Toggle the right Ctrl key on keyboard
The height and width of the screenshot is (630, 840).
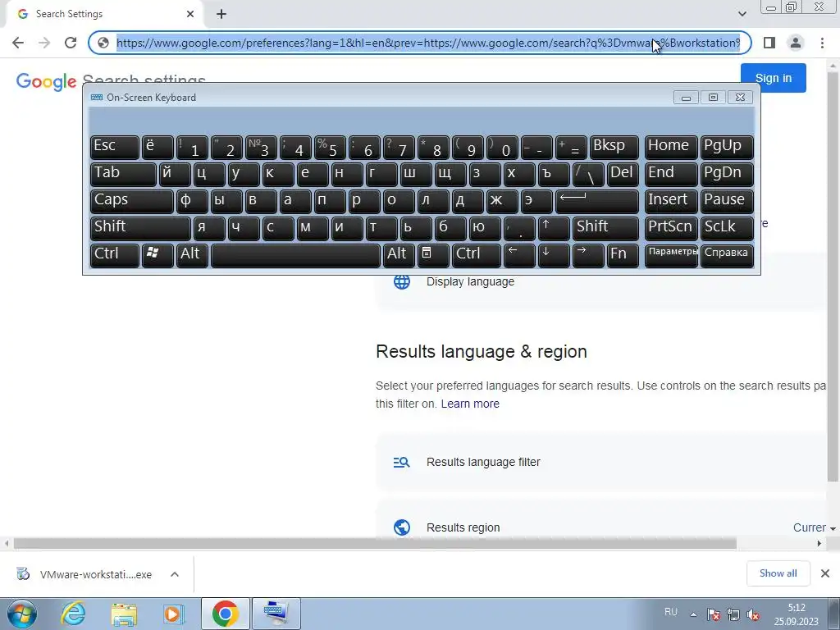pos(477,256)
